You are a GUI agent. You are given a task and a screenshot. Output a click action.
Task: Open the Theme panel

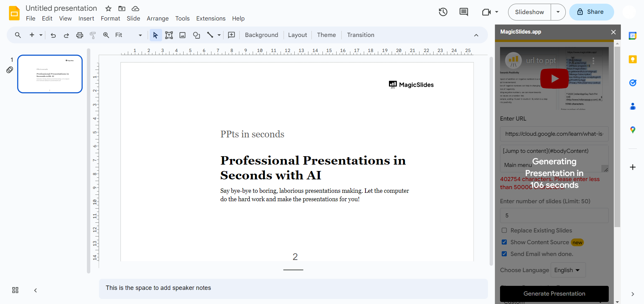point(327,35)
